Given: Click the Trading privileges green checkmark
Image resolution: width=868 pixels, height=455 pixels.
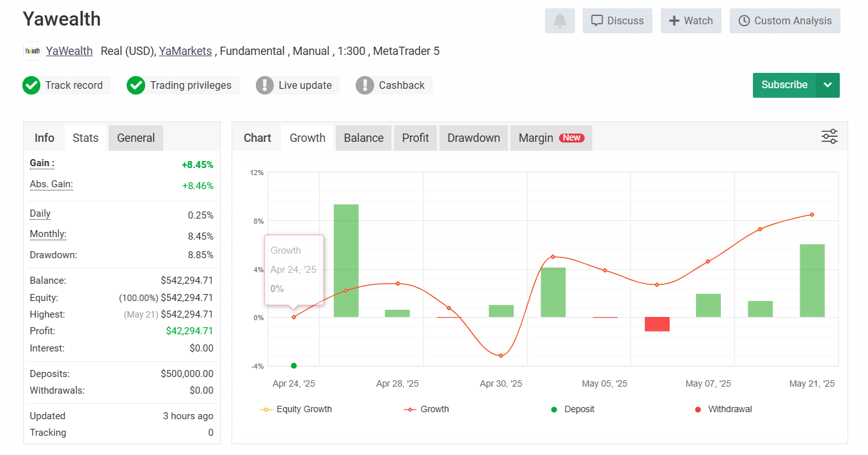Looking at the screenshot, I should (136, 86).
